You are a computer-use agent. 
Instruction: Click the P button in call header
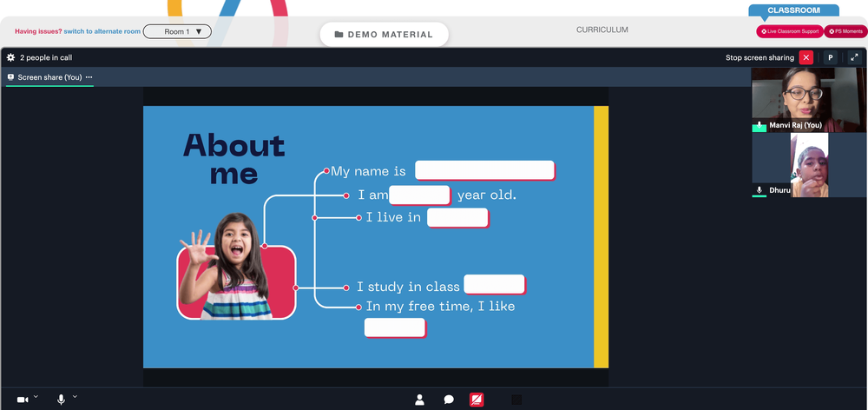[x=831, y=57]
